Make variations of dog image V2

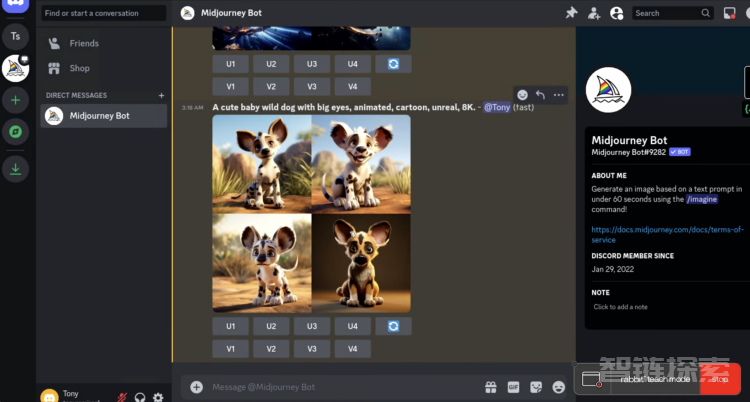[x=271, y=349]
